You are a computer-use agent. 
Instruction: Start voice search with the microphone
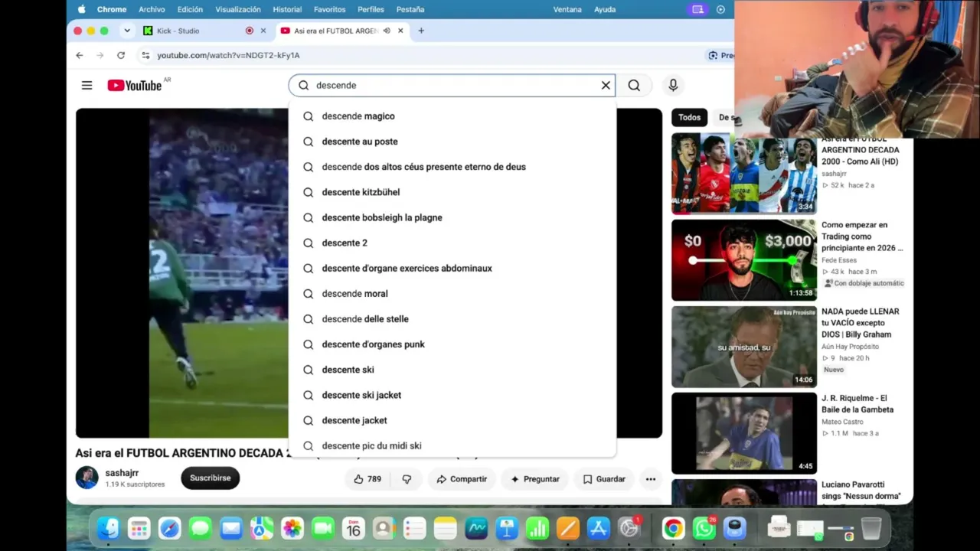click(x=673, y=86)
